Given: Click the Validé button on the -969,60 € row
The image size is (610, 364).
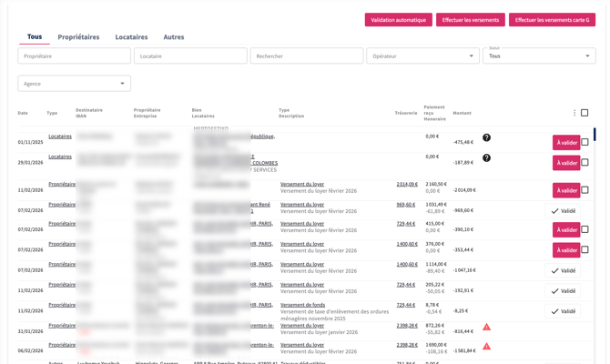Looking at the screenshot, I should (x=564, y=211).
